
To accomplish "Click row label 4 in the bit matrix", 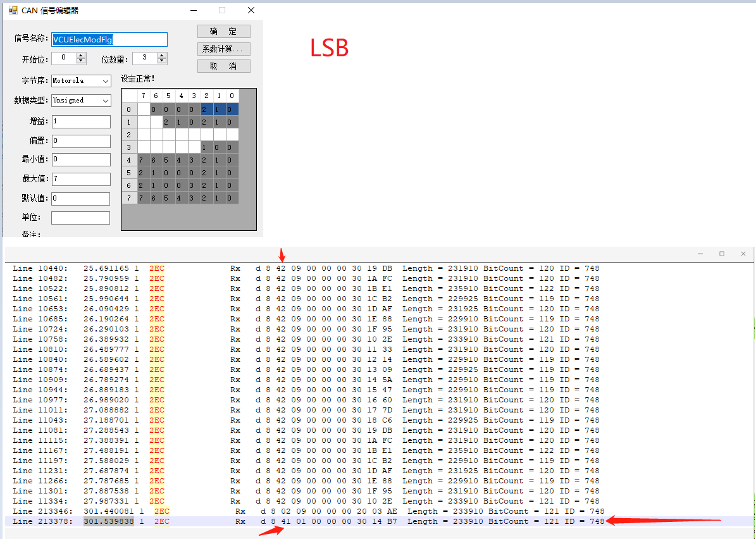I will (x=129, y=159).
